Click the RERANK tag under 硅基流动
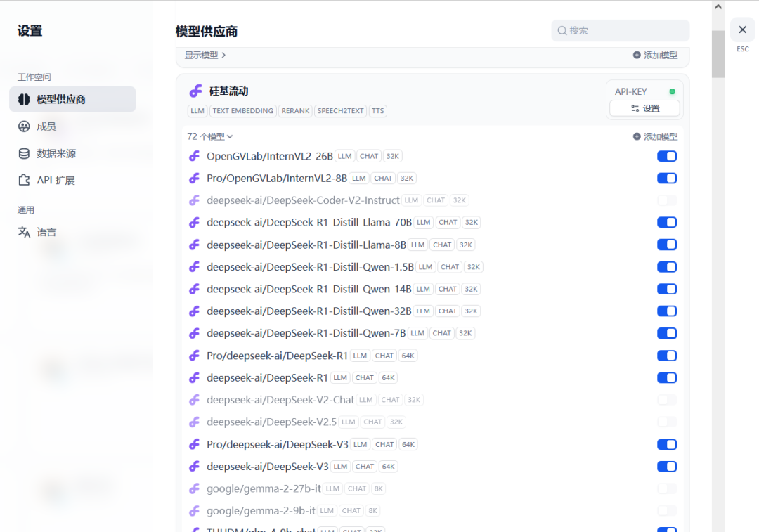The image size is (759, 532). pos(295,111)
